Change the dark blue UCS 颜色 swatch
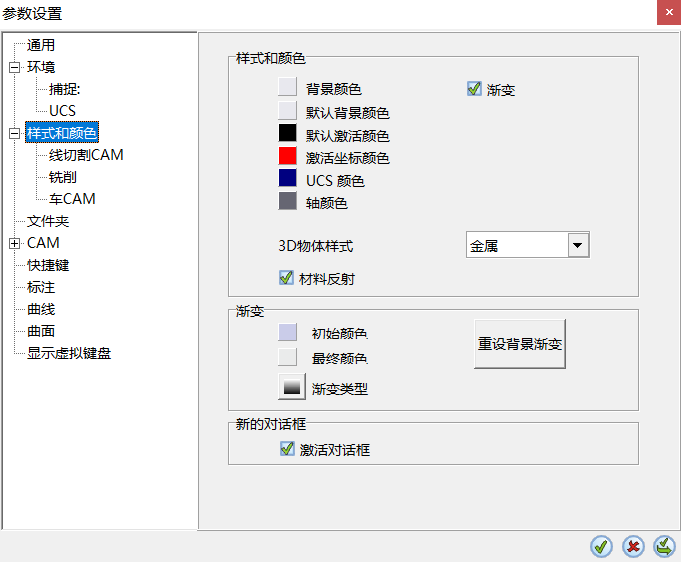The image size is (681, 562). [288, 178]
